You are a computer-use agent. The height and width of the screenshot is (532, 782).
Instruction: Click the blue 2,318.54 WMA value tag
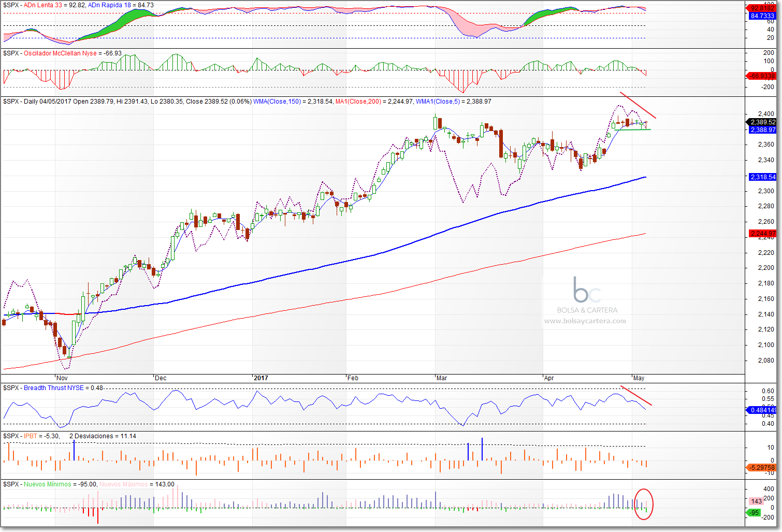[762, 177]
